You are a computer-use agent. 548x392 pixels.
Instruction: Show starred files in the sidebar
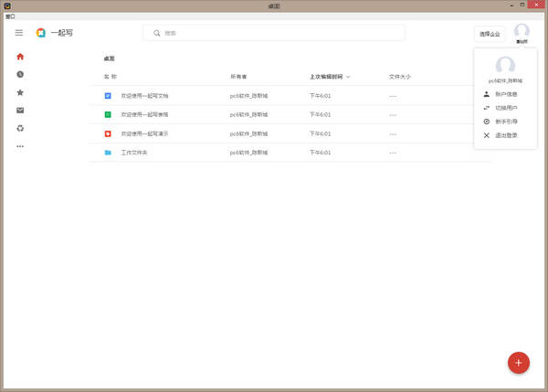pyautogui.click(x=20, y=92)
